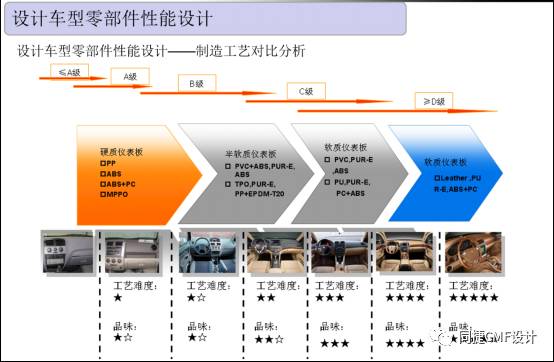Screen dimensions: 554x362
Task: Open the first gray dashboard thumbnail
Action: pyautogui.click(x=67, y=251)
